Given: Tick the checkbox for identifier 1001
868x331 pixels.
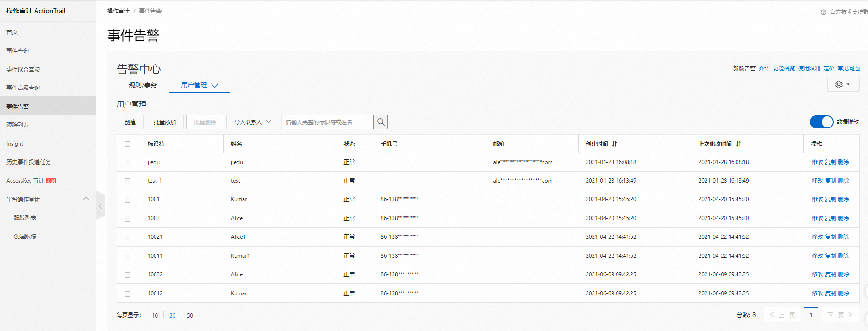Looking at the screenshot, I should coord(127,200).
